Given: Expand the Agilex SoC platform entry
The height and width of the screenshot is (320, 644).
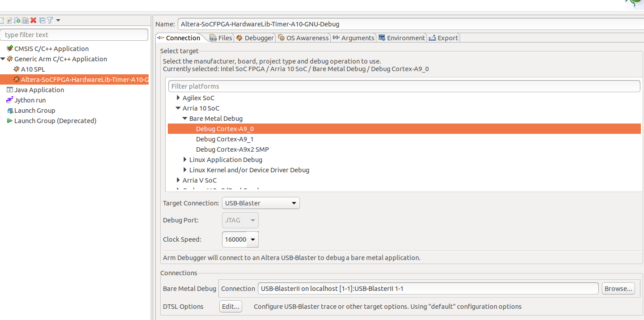Looking at the screenshot, I should 178,98.
